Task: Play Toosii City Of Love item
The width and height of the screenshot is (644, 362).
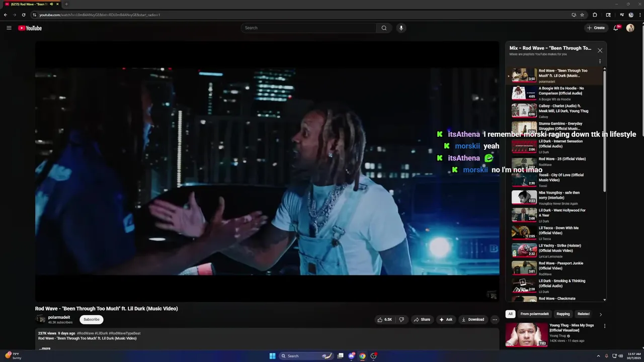Action: [x=555, y=180]
